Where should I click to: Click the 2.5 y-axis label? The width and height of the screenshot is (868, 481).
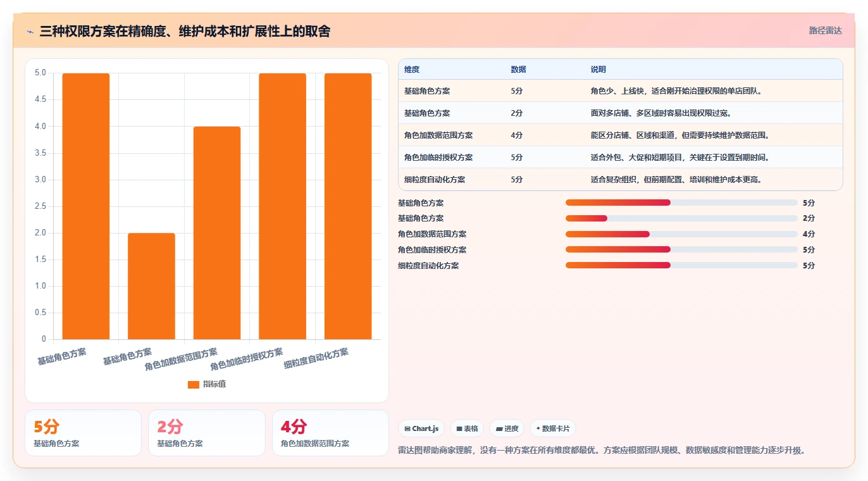click(x=40, y=206)
